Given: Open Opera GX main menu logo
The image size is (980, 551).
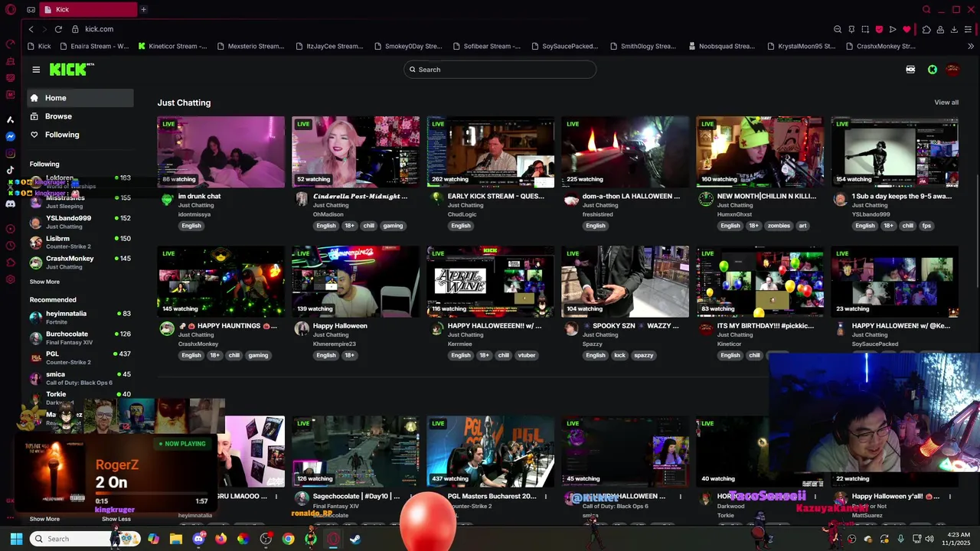Looking at the screenshot, I should pyautogui.click(x=11, y=9).
